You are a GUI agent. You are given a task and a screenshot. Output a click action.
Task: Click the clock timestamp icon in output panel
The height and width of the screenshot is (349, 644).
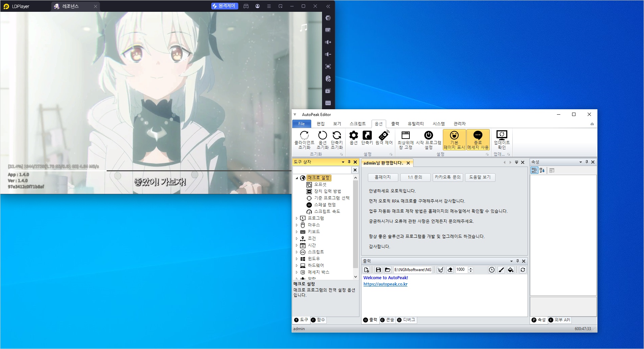click(x=492, y=270)
